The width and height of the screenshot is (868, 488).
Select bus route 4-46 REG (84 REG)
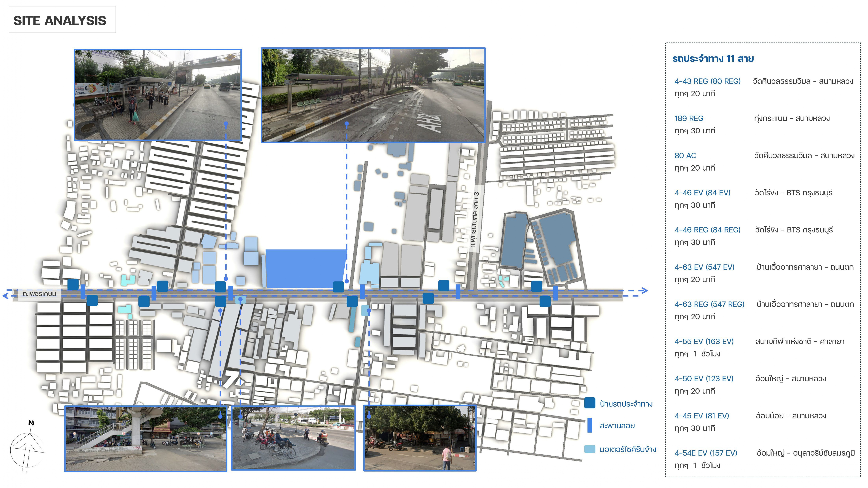coord(707,230)
